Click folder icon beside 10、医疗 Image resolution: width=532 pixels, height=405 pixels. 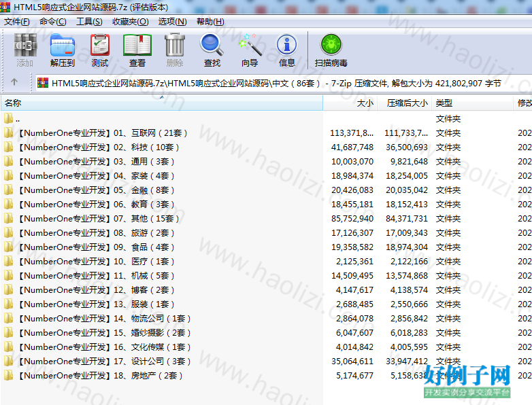pyautogui.click(x=8, y=262)
